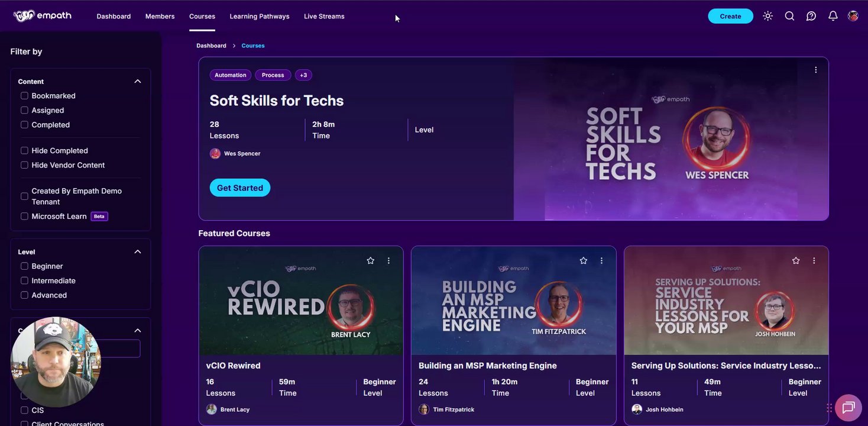Check the Microsoft Learn filter
Screen dimensions: 868x426
pyautogui.click(x=24, y=217)
